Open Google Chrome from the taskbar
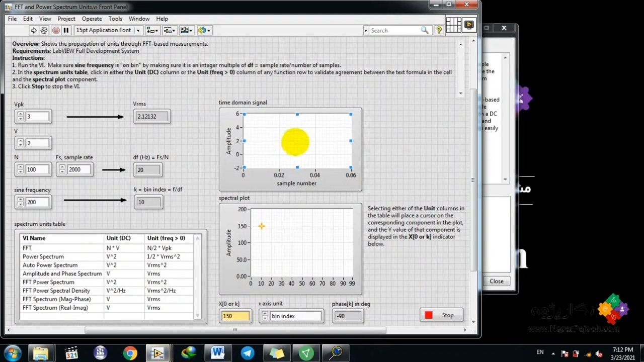The width and height of the screenshot is (644, 362). (x=130, y=353)
